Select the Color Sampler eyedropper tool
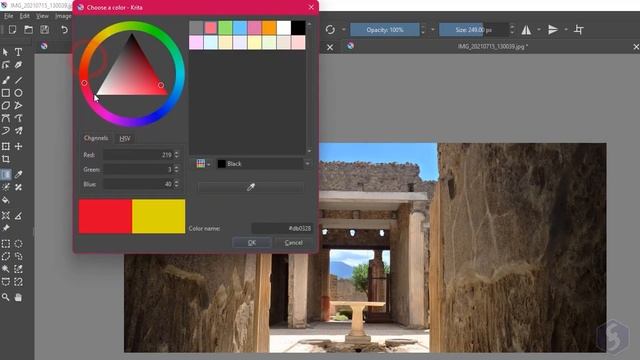This screenshot has width=640, height=360. click(18, 174)
